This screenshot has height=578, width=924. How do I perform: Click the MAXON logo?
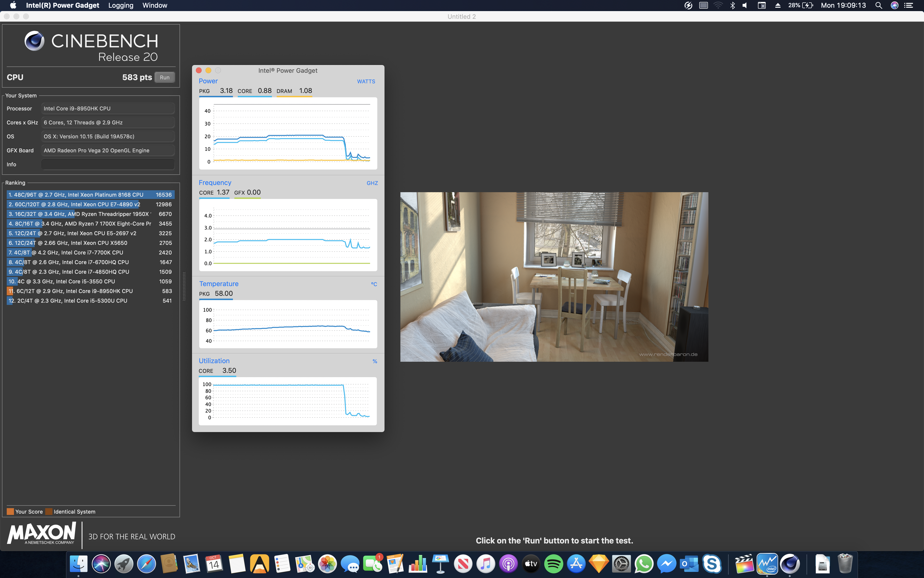42,534
